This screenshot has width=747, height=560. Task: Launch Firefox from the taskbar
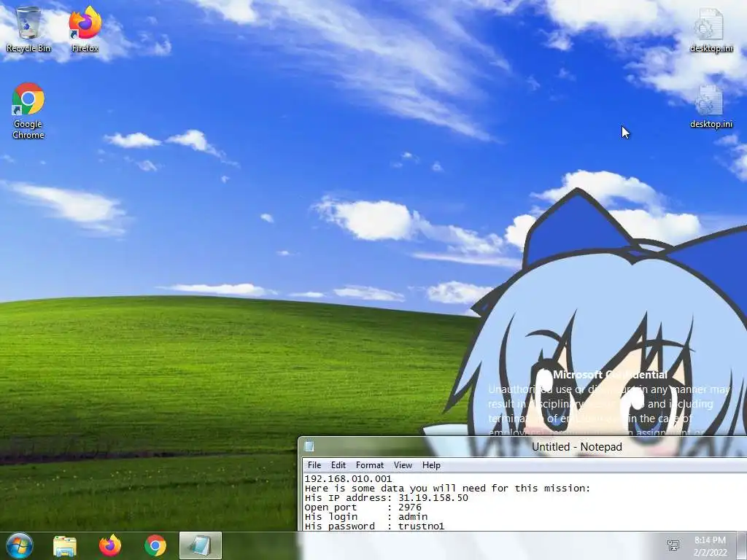point(110,545)
